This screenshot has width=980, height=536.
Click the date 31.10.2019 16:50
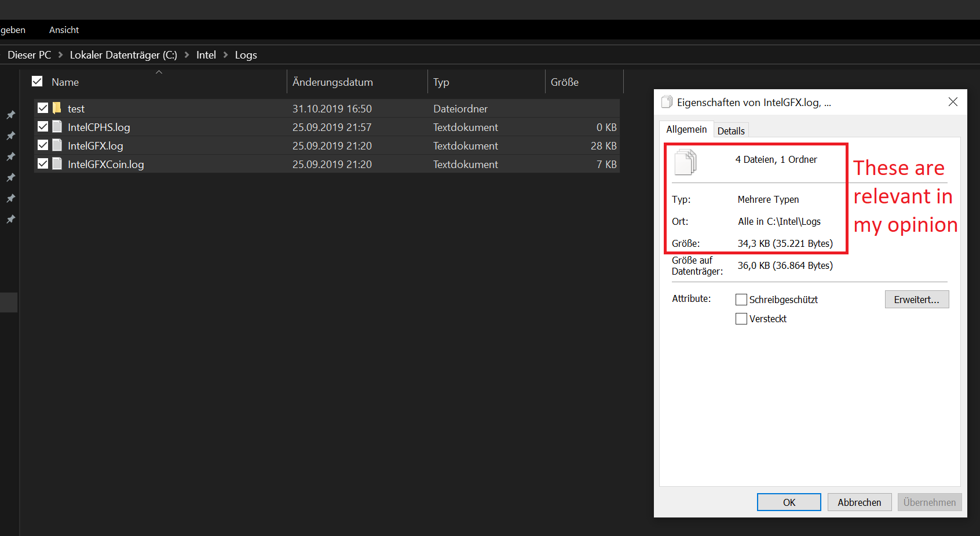pos(332,108)
